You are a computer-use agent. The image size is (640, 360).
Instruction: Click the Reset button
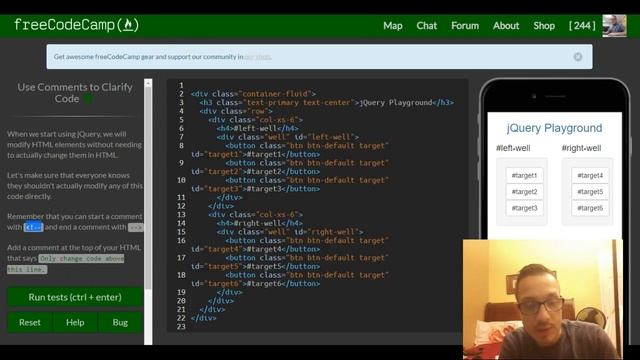click(x=30, y=322)
